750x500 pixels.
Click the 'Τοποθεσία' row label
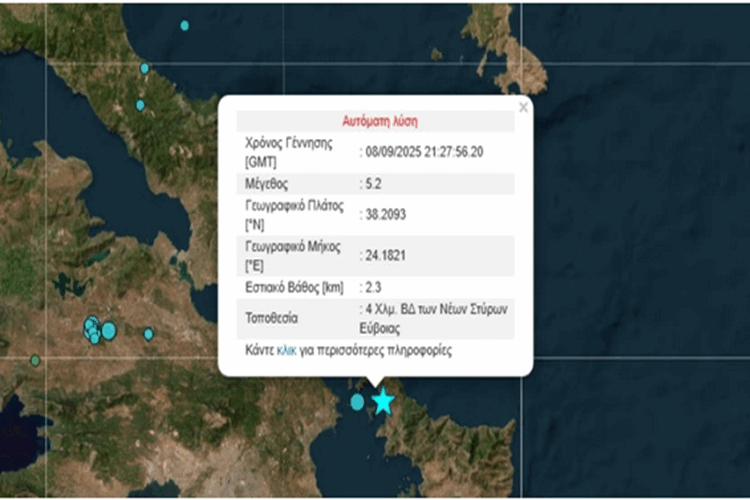click(x=271, y=319)
